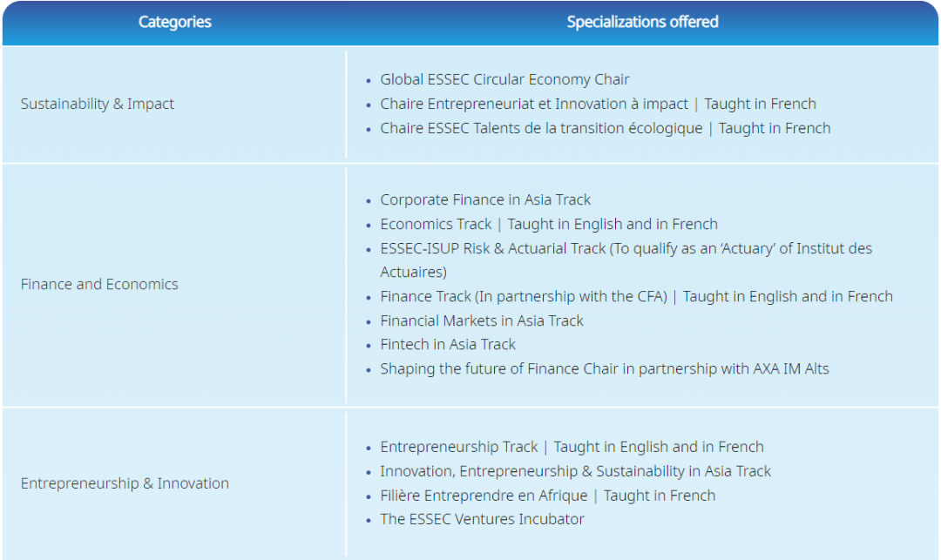Open Chaire ESSEC Talents de la transition écologique

[541, 128]
